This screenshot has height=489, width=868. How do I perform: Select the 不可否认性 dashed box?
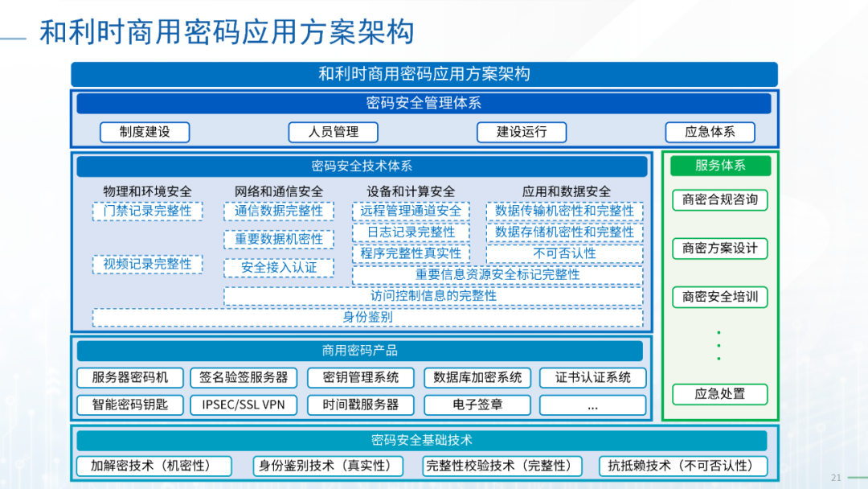pyautogui.click(x=565, y=253)
